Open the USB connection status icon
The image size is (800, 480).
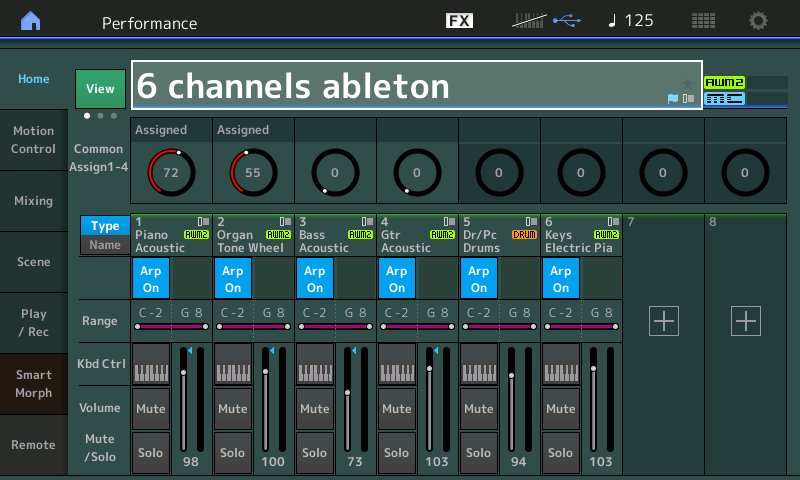pos(567,21)
